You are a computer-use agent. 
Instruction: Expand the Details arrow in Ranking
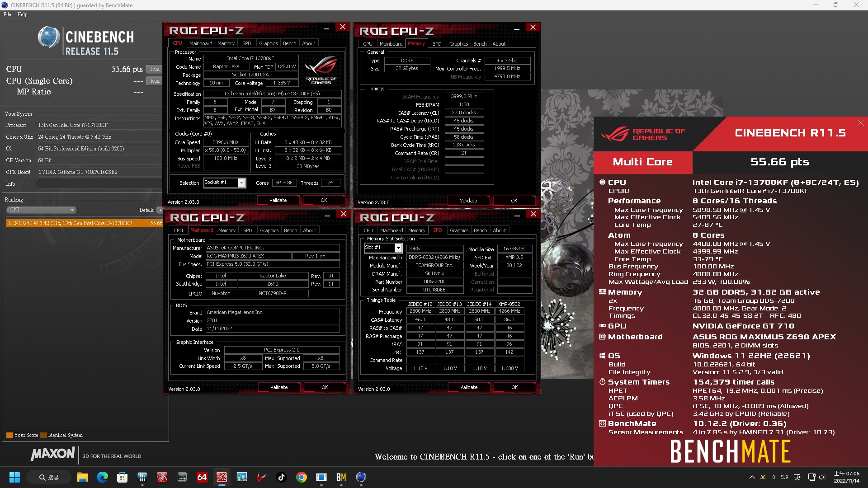[160, 210]
